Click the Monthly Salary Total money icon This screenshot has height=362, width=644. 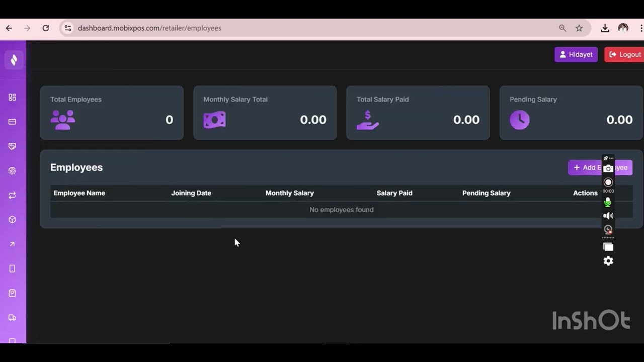pos(215,120)
